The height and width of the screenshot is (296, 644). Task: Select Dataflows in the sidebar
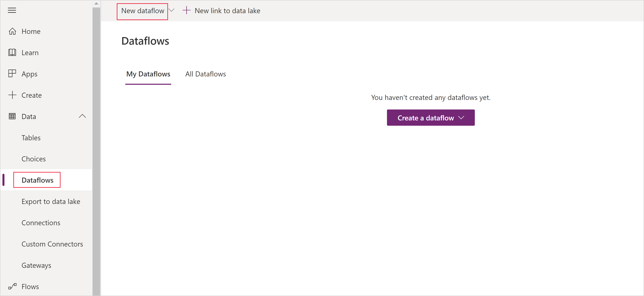click(x=37, y=180)
